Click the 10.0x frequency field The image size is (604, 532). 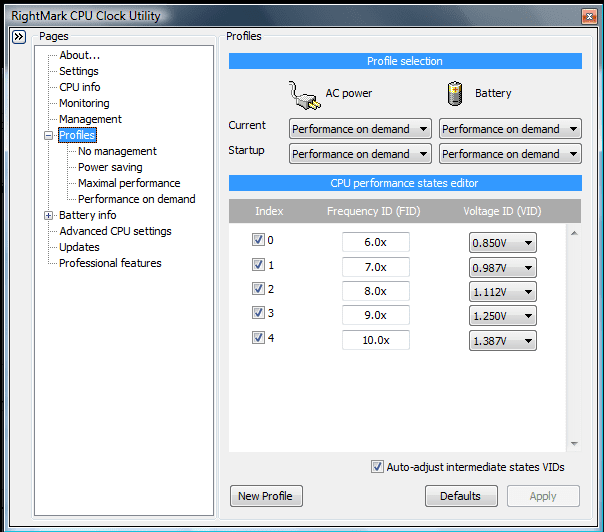point(376,340)
